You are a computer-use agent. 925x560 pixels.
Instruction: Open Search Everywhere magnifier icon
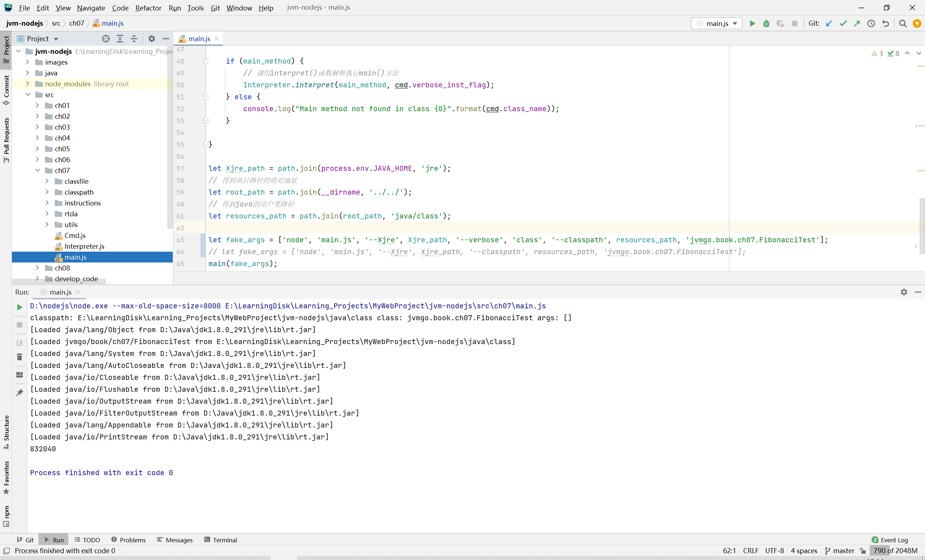[x=903, y=23]
